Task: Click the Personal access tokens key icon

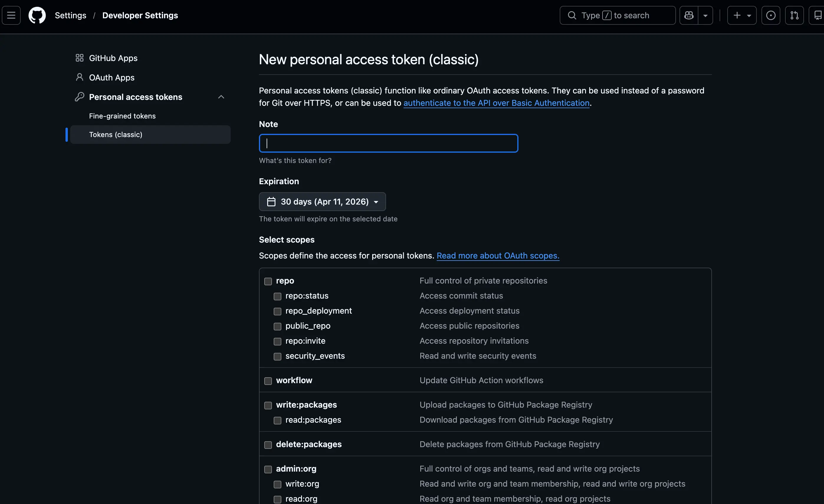Action: point(80,97)
